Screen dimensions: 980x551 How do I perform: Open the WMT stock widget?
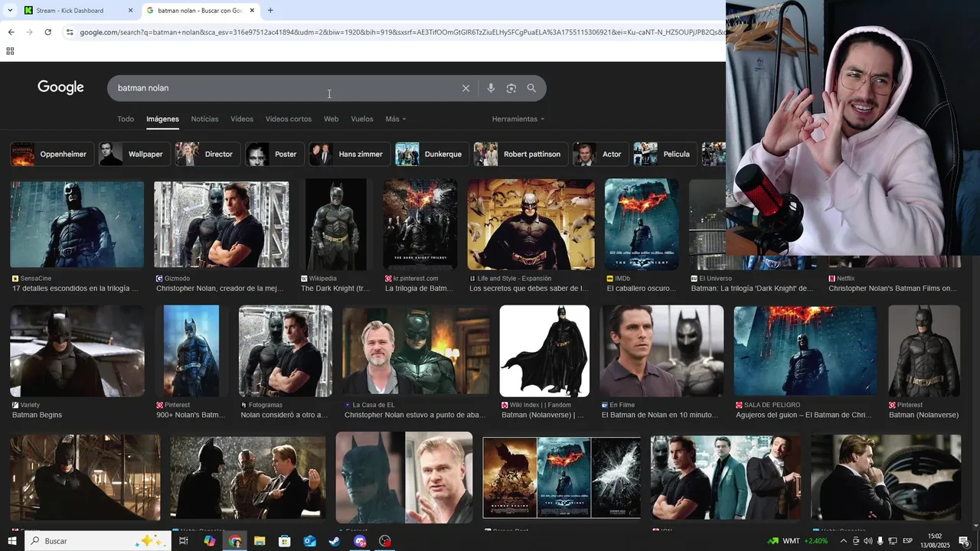tap(799, 541)
